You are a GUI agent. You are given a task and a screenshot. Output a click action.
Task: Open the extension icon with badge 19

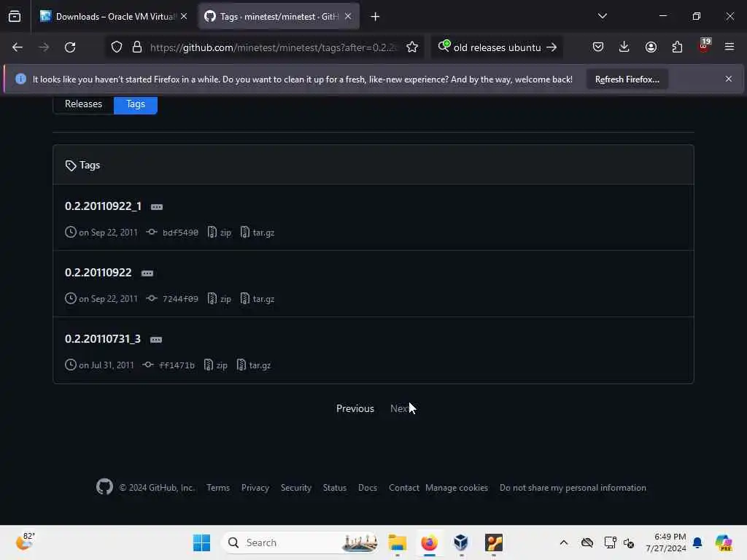[704, 46]
